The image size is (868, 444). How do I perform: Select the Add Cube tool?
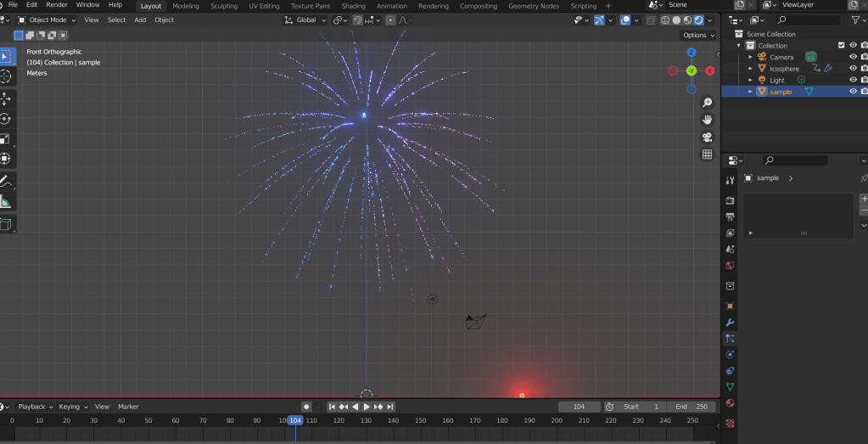[6, 224]
